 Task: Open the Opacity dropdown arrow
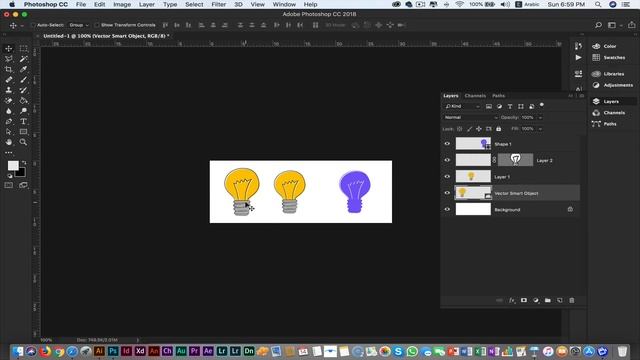pos(540,118)
